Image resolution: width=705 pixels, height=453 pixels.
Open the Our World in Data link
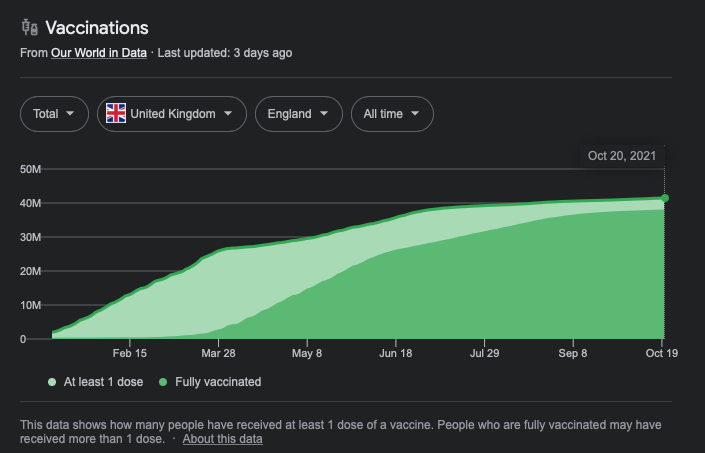pyautogui.click(x=99, y=53)
